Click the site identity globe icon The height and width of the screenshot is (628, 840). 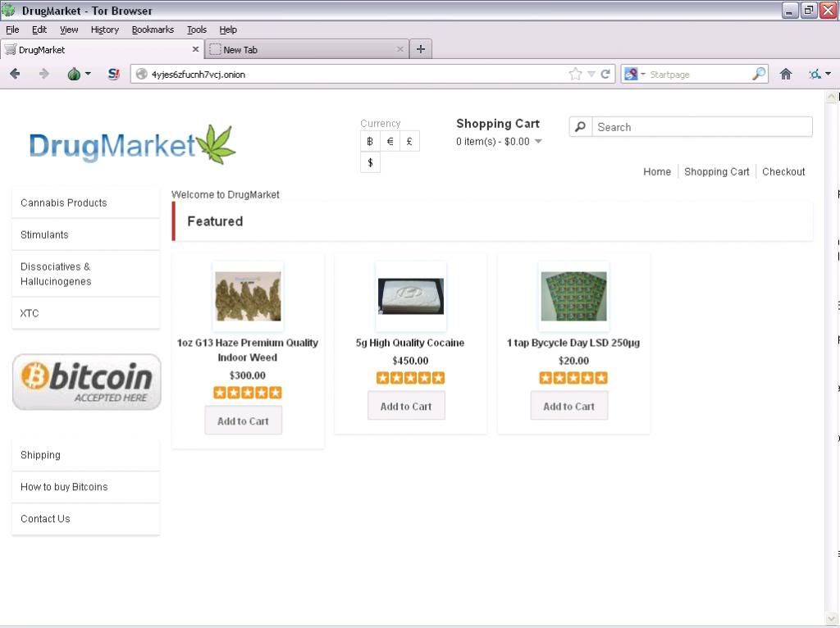point(141,74)
